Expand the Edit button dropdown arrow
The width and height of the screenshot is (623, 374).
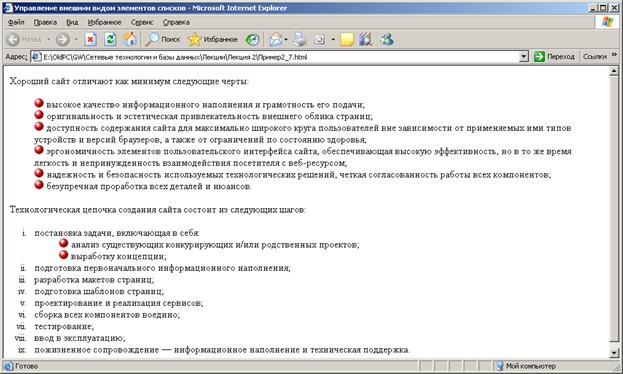(x=333, y=39)
